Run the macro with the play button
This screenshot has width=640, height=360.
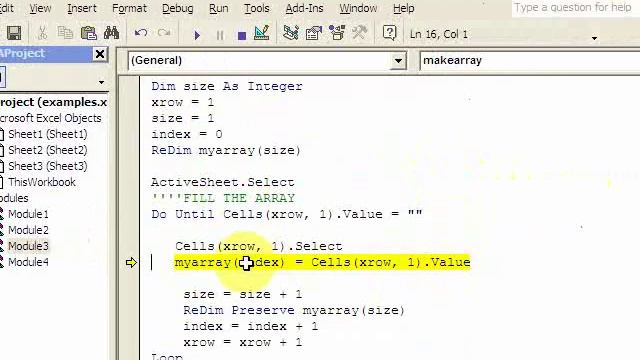pos(197,35)
